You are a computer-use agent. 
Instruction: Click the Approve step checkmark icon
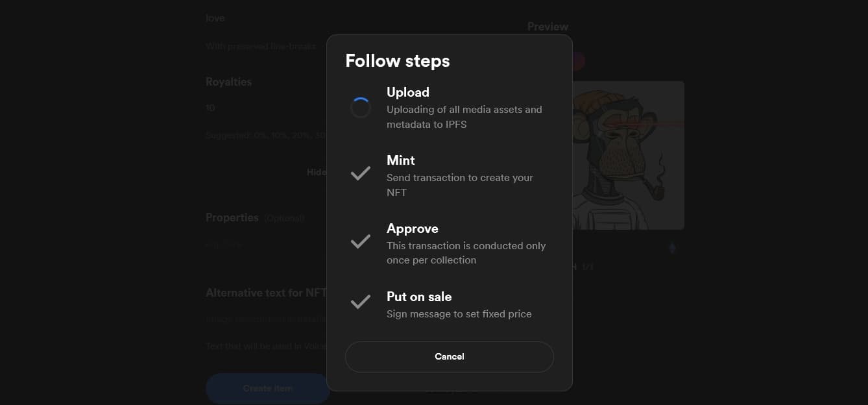tap(361, 241)
